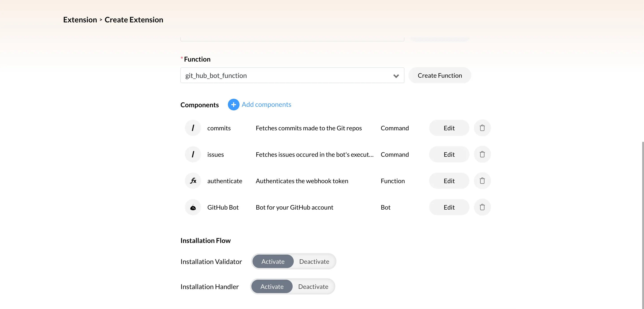
Task: Delete the issues command component
Action: [x=482, y=154]
